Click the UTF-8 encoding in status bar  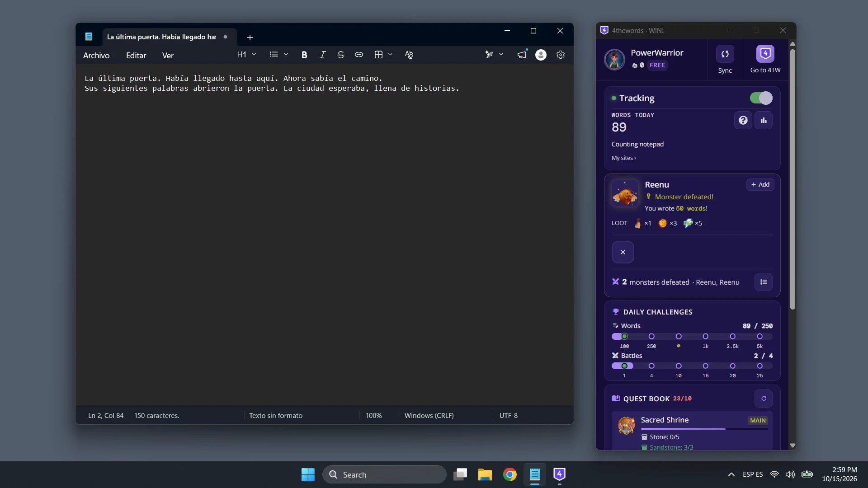(x=509, y=416)
